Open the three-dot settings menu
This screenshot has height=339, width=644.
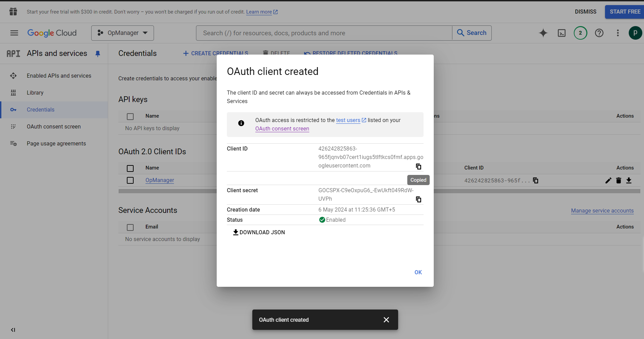pos(618,33)
